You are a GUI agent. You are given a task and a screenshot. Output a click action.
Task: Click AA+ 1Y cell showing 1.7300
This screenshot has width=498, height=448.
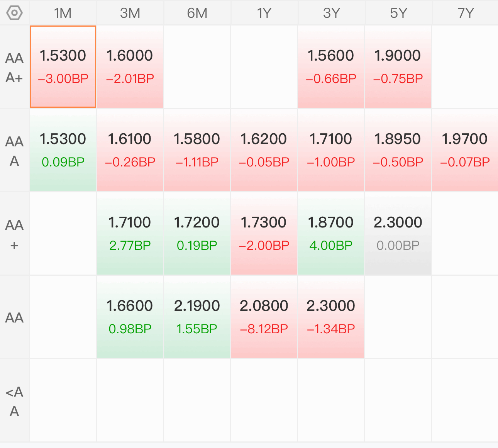tap(264, 234)
